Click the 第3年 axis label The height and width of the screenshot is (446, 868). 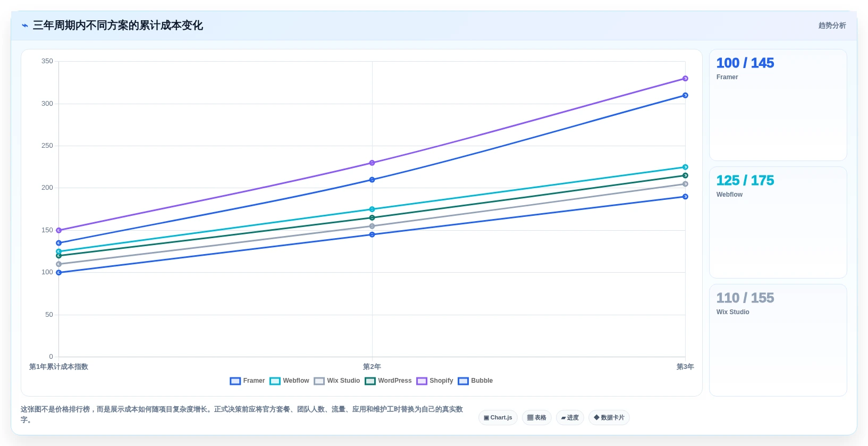tap(685, 367)
